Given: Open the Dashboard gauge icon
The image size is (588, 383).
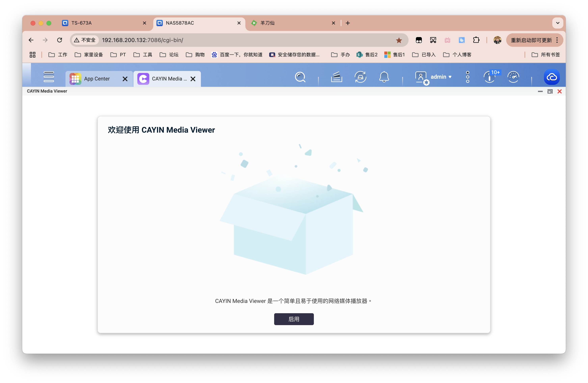Looking at the screenshot, I should [513, 77].
